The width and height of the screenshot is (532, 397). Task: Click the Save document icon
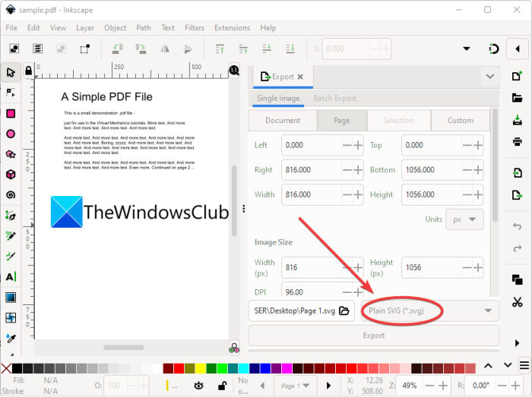tap(517, 120)
